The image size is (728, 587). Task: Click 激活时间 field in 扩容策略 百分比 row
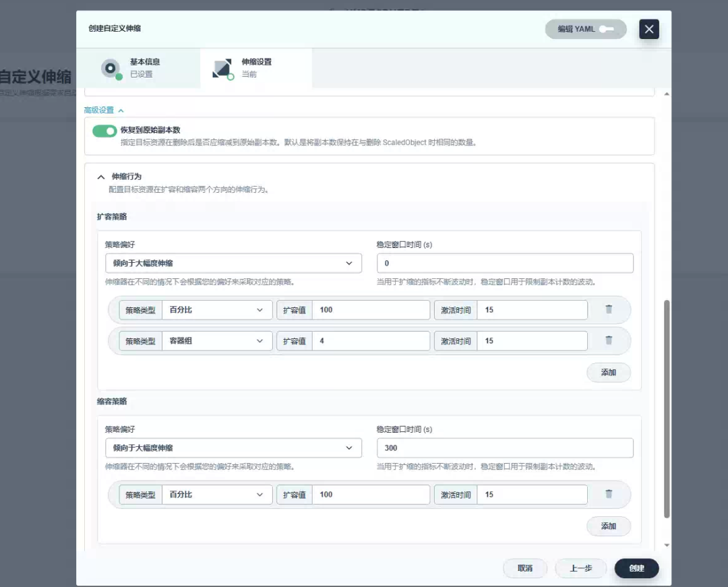532,310
